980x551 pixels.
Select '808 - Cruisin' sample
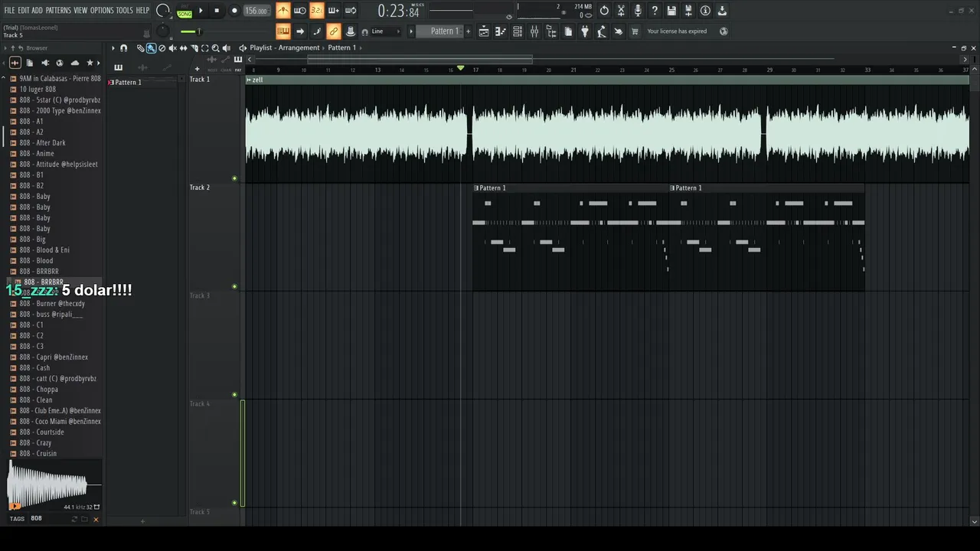coord(38,454)
